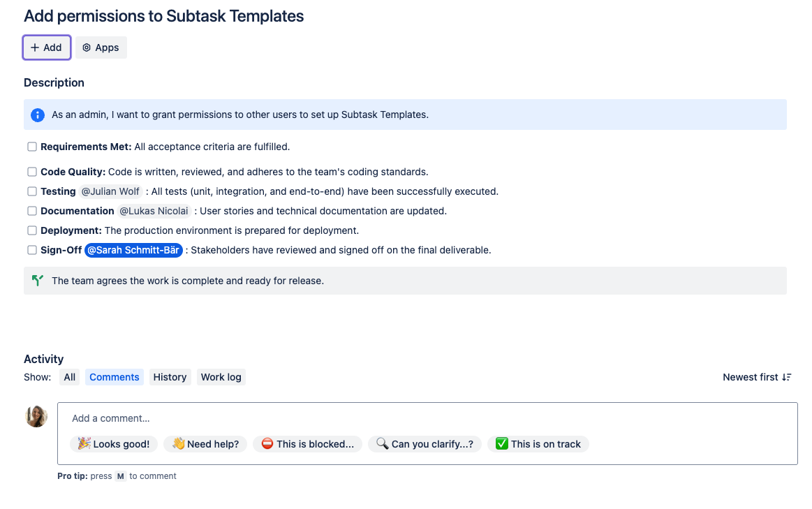Click the waving hand icon on Need help
Image resolution: width=812 pixels, height=509 pixels.
pyautogui.click(x=179, y=443)
